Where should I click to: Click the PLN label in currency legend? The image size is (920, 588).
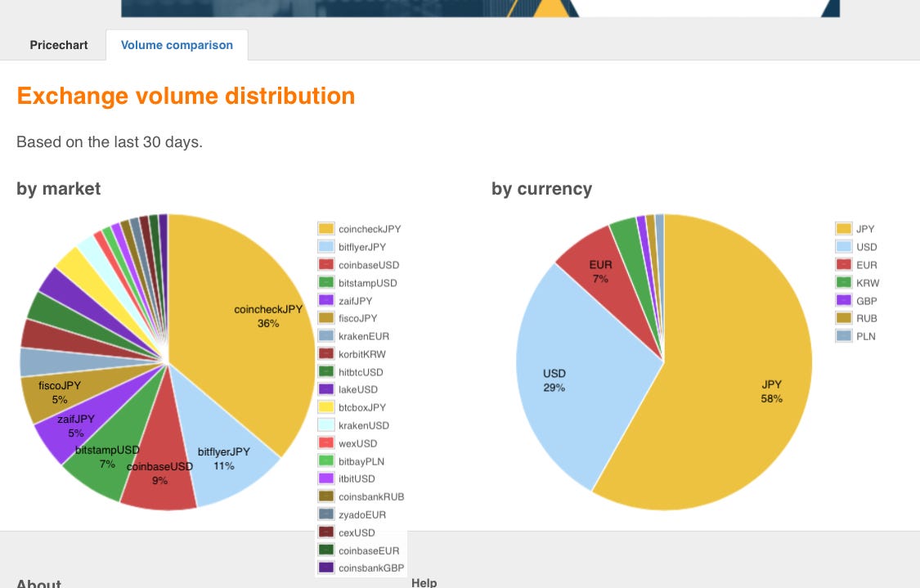(865, 336)
